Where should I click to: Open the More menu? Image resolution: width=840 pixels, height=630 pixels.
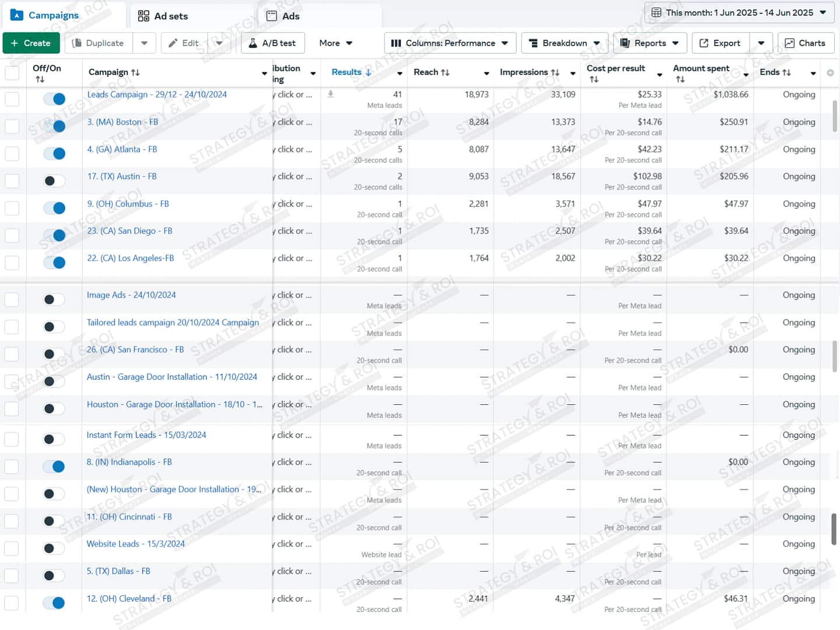tap(335, 43)
